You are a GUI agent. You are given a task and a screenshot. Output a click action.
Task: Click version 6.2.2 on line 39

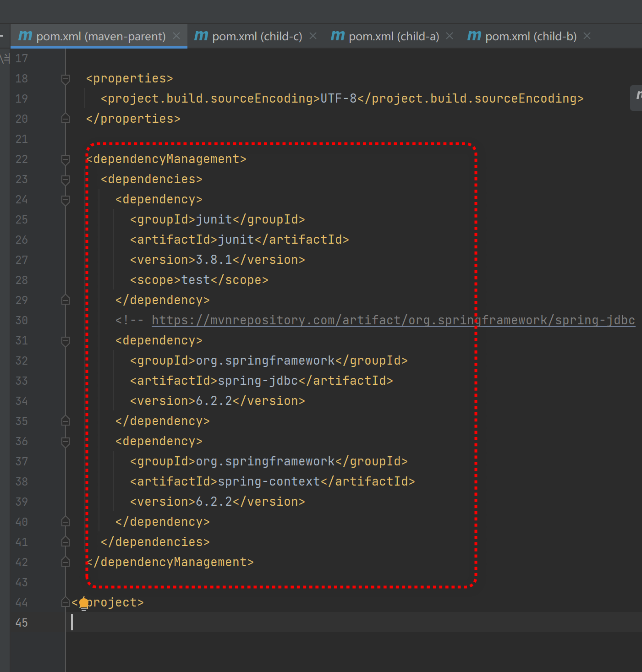point(214,502)
